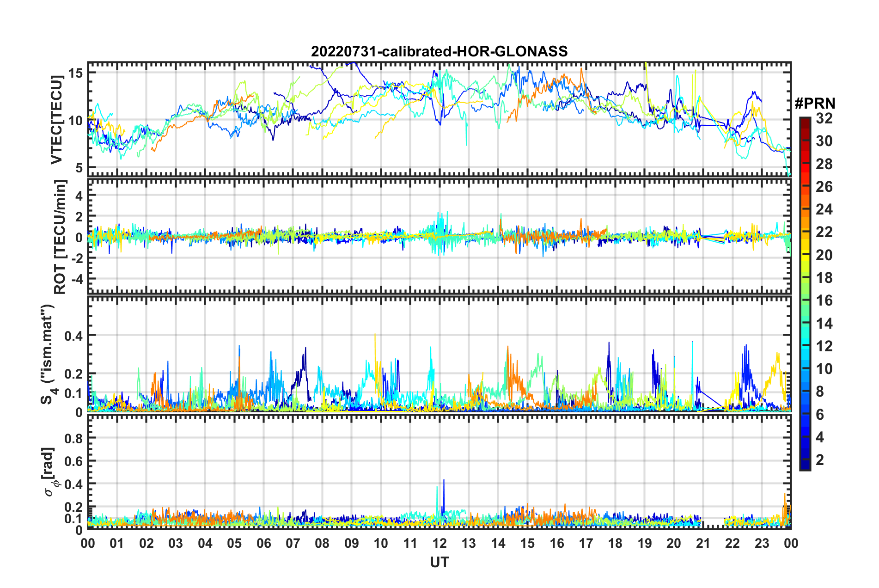Pick the colorbar tick label "16"

[x=824, y=300]
